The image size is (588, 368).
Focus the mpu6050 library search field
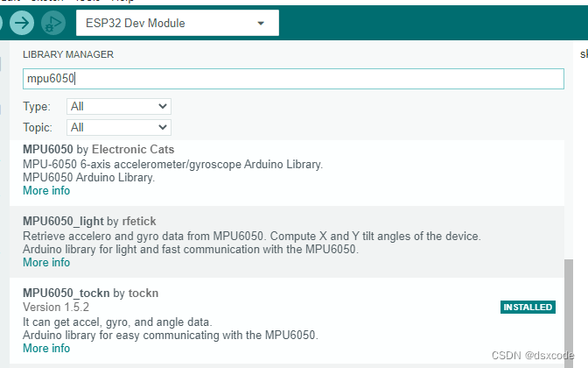point(293,79)
